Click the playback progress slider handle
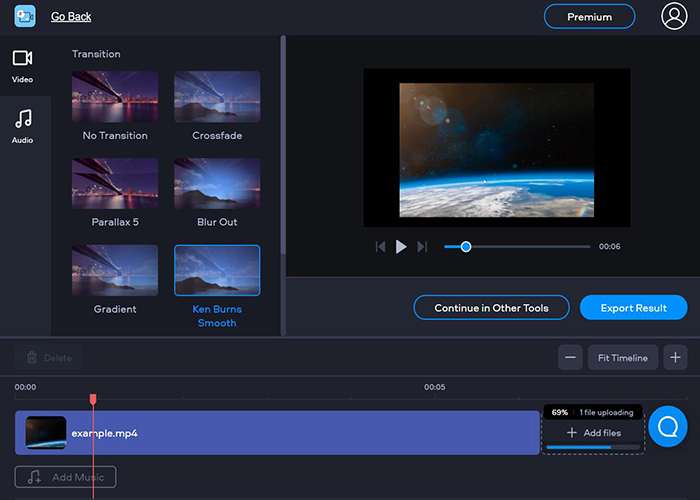The width and height of the screenshot is (700, 500). tap(466, 246)
